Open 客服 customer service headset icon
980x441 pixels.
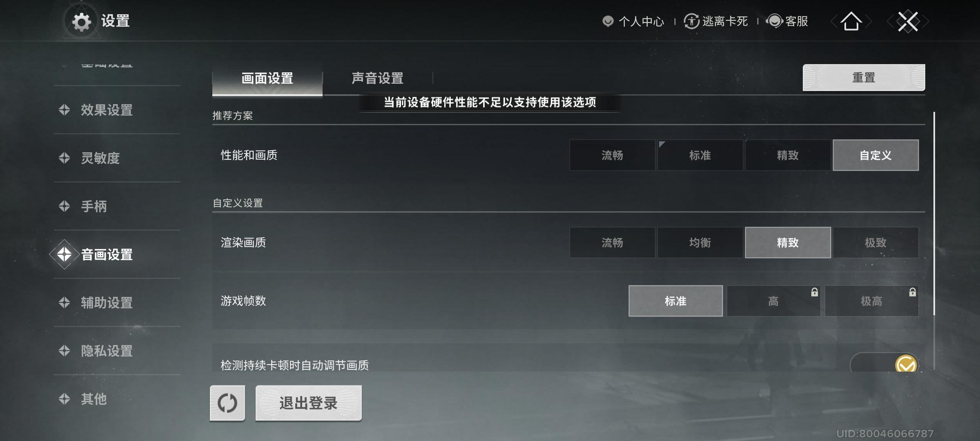coord(774,21)
